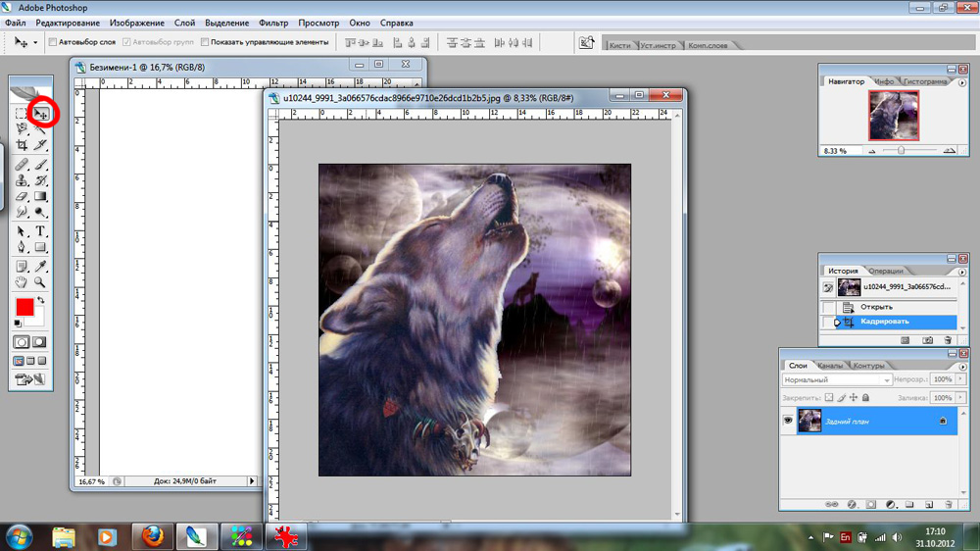This screenshot has height=551, width=980.
Task: Add a layer mask in Layers panel
Action: [870, 504]
